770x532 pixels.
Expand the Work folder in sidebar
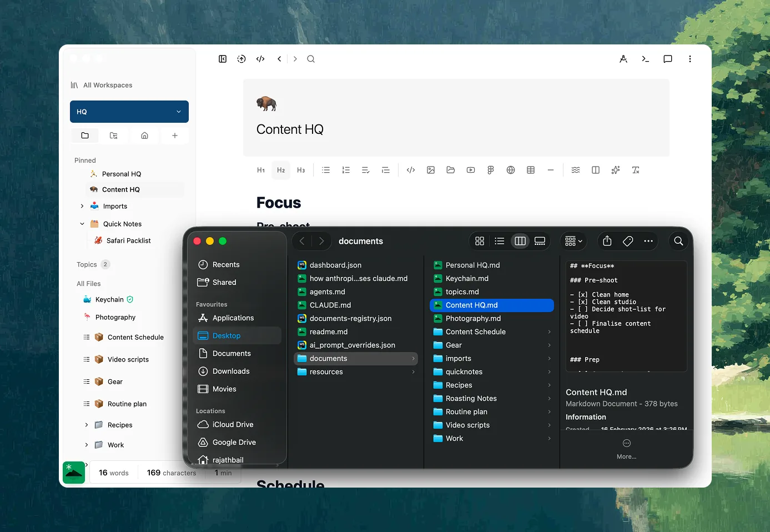coord(87,445)
